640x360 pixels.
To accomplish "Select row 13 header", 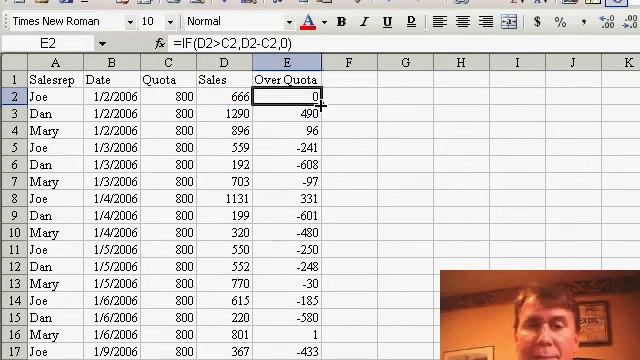I will tap(14, 284).
